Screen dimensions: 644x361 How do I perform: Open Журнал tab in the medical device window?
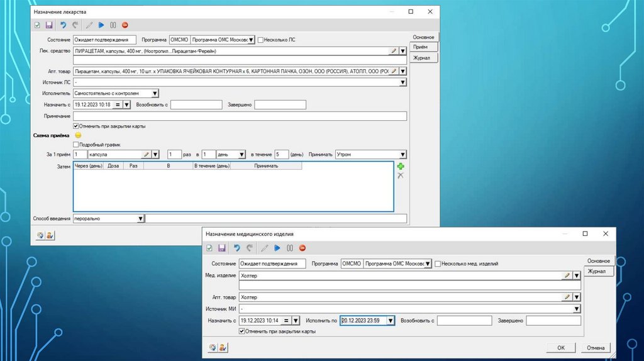597,271
